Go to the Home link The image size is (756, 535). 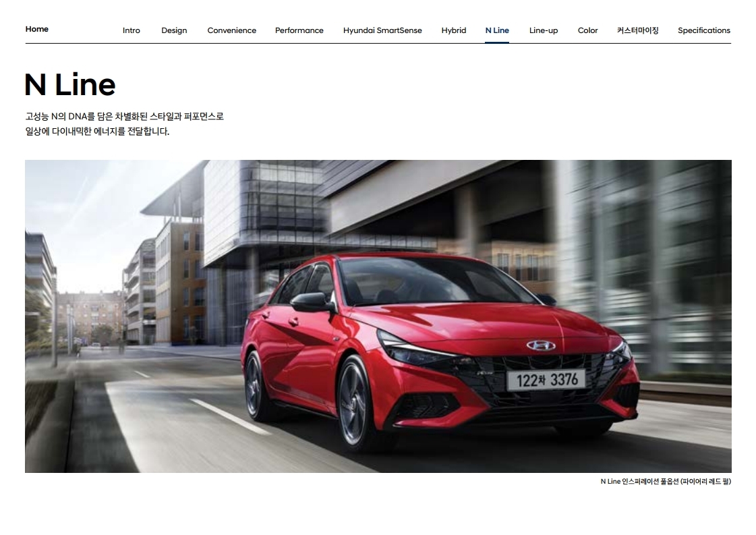click(36, 29)
